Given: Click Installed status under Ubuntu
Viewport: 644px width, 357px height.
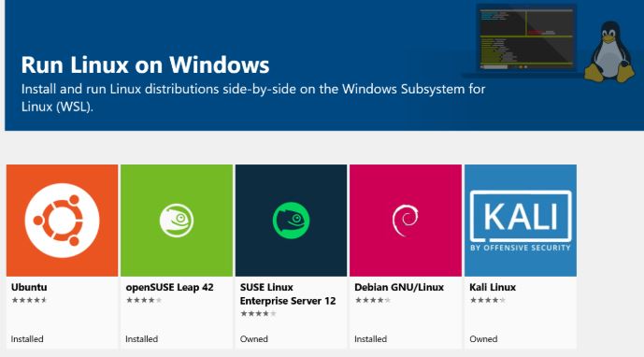Looking at the screenshot, I should click(x=27, y=339).
